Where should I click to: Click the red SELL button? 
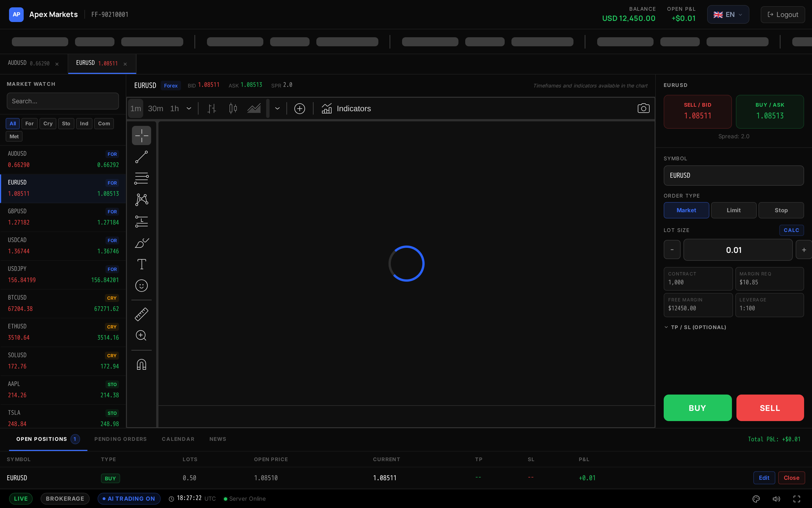[x=770, y=408]
